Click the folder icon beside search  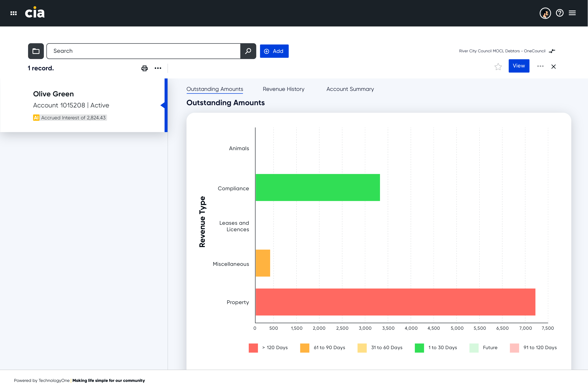[36, 51]
